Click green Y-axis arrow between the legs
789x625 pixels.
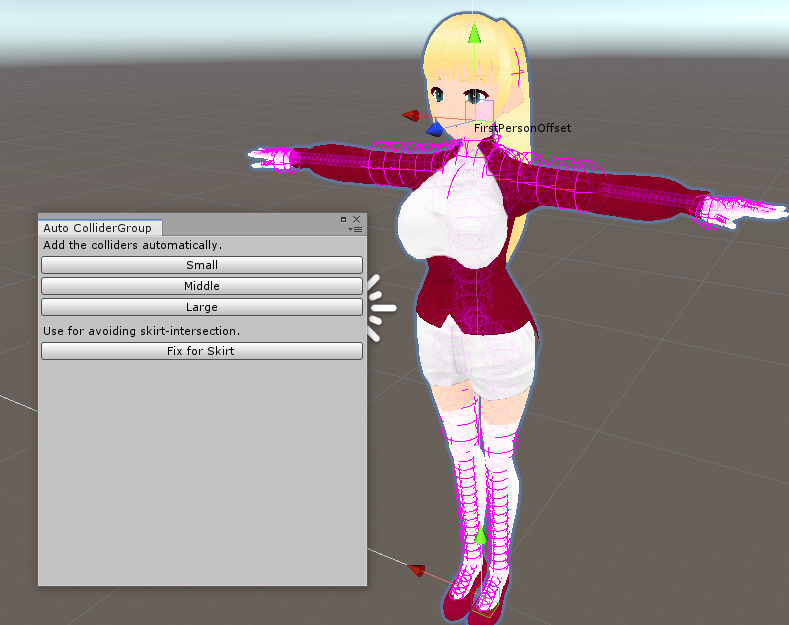pyautogui.click(x=481, y=537)
